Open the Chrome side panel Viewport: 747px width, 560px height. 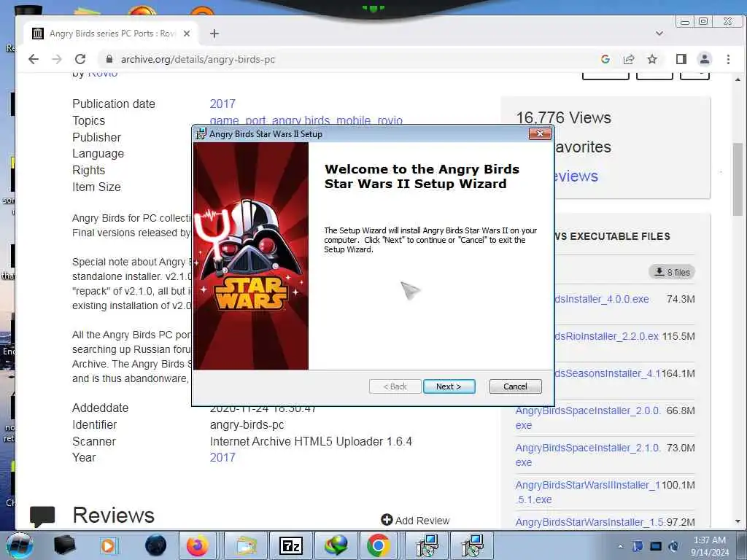click(x=681, y=59)
